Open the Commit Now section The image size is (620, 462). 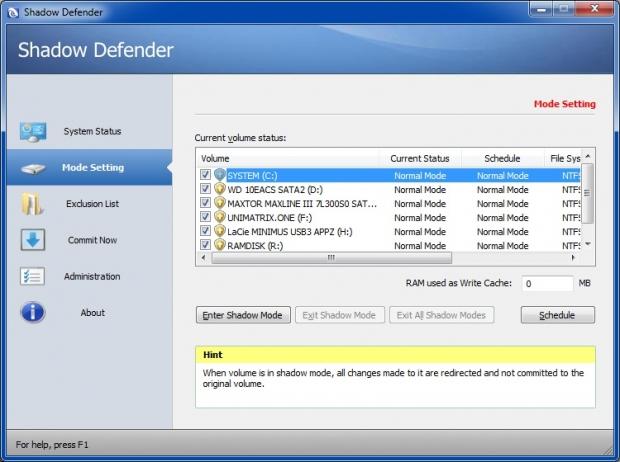pyautogui.click(x=89, y=240)
